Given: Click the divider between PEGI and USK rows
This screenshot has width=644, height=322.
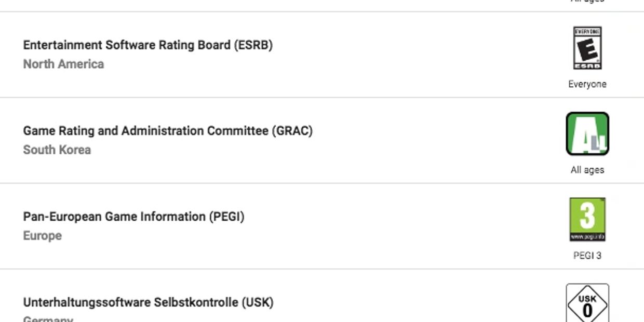Looking at the screenshot, I should pos(322,269).
